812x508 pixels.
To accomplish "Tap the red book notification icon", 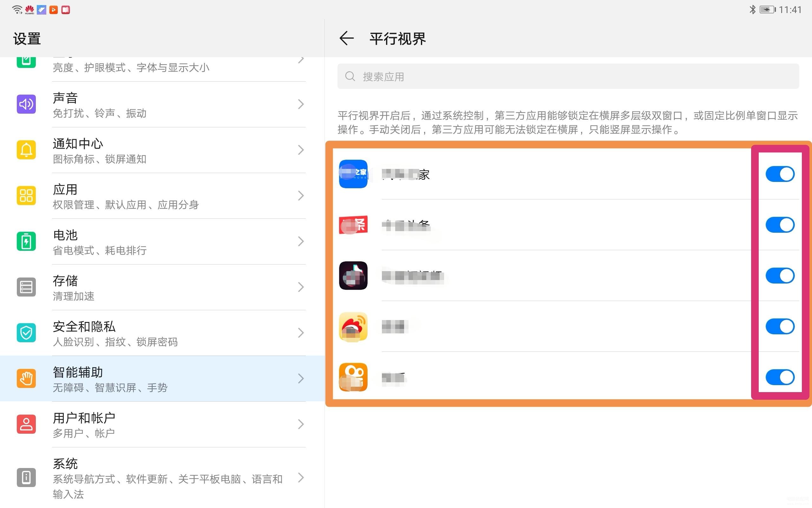I will coord(66,10).
